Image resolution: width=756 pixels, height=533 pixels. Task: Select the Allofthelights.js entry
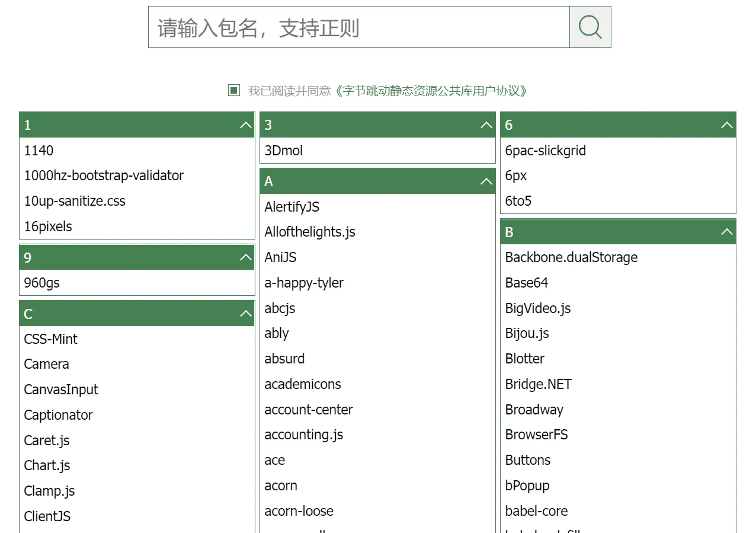pyautogui.click(x=310, y=232)
